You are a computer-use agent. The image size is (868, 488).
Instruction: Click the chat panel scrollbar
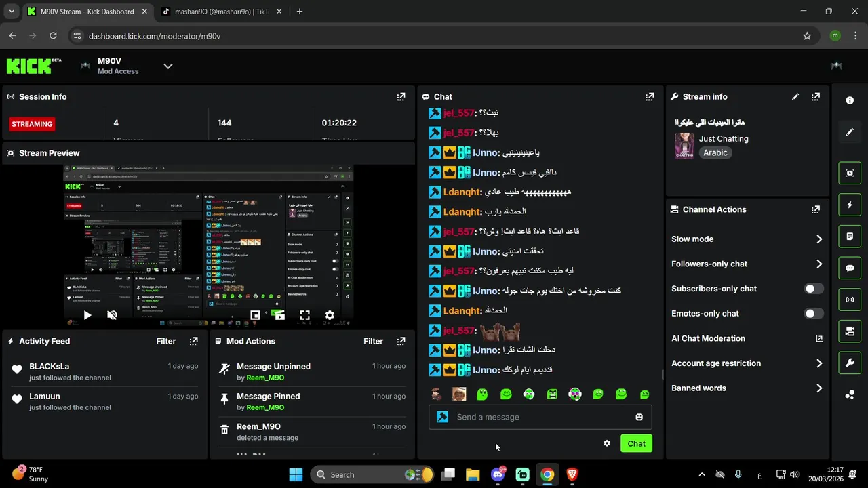pos(663,375)
